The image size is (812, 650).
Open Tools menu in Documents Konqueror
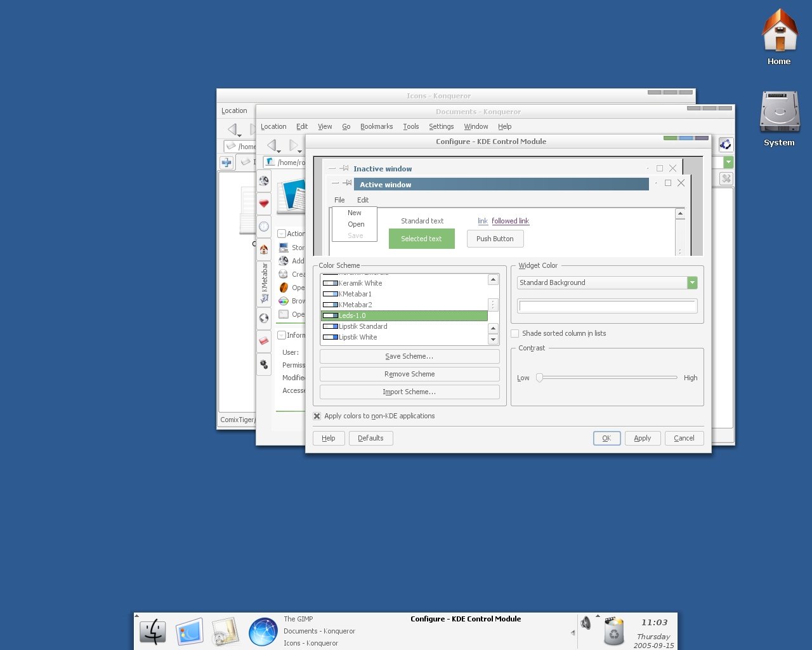[x=411, y=127]
